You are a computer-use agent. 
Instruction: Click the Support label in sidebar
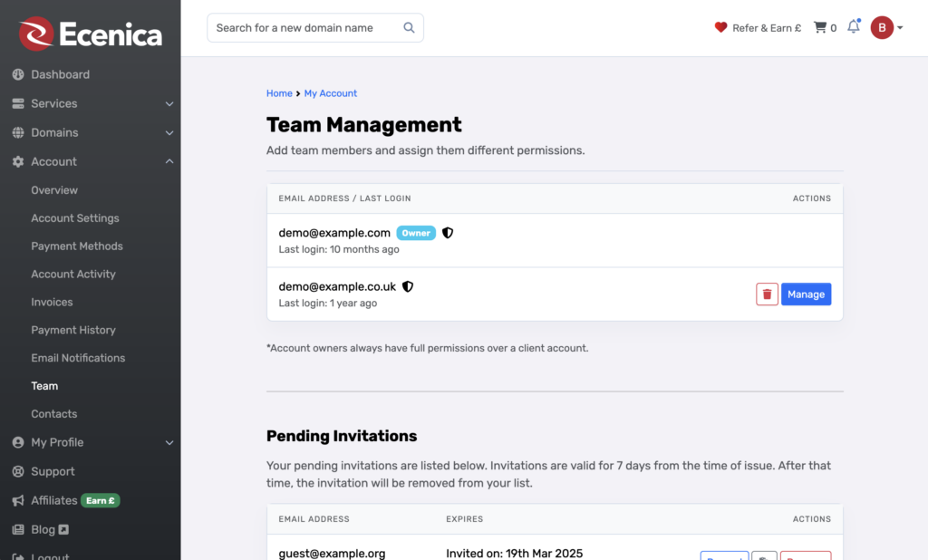53,471
